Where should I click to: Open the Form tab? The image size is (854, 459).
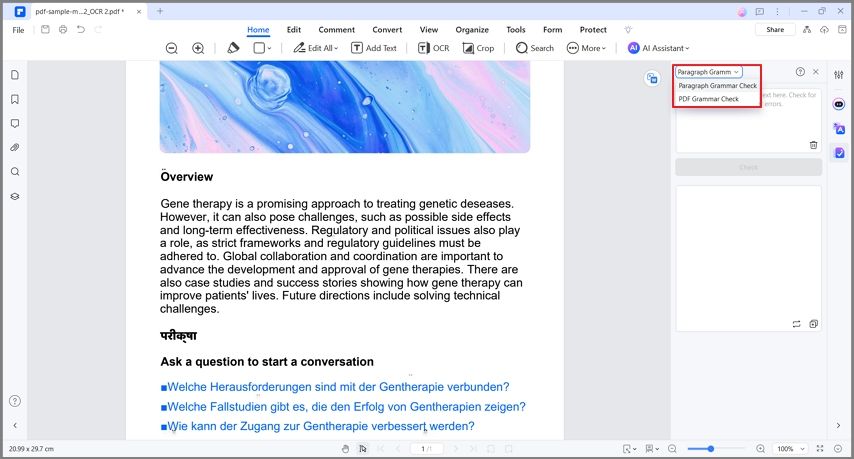click(552, 30)
